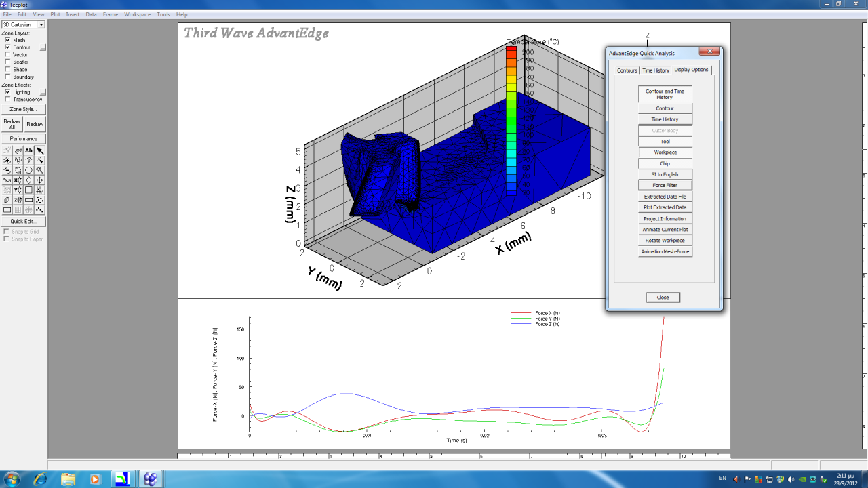Select the adjustor tool beneath the arrow selector
The height and width of the screenshot is (488, 868).
pyautogui.click(x=39, y=160)
